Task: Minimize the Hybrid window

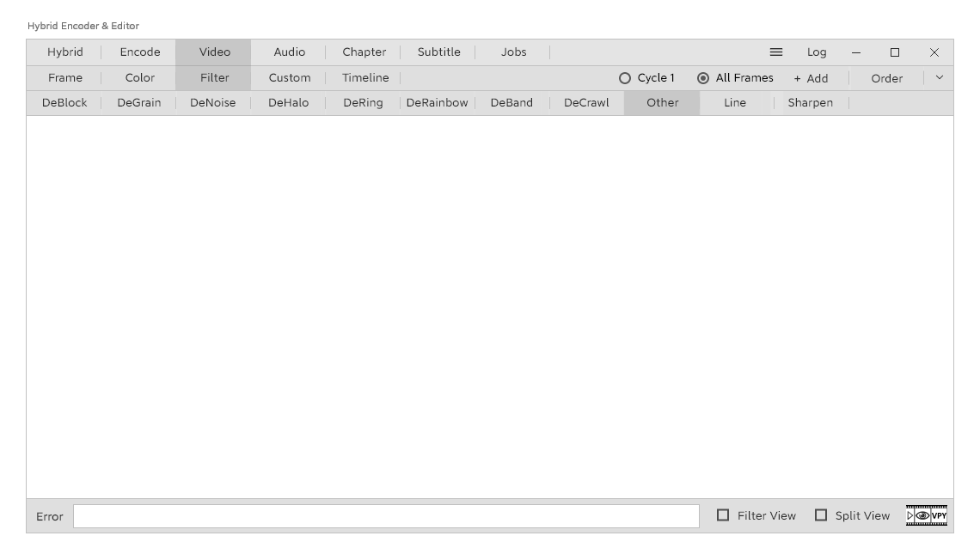Action: tap(855, 52)
